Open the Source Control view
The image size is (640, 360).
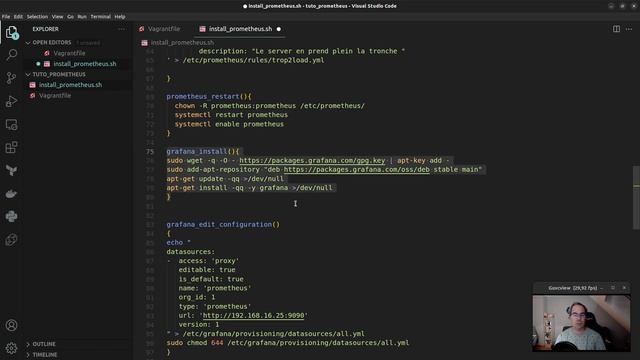pos(11,78)
